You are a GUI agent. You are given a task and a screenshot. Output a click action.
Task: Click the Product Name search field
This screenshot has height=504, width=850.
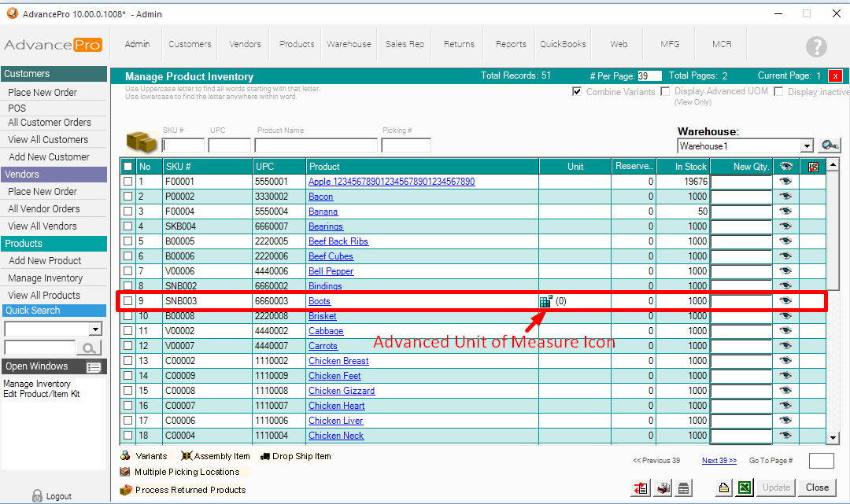(x=316, y=145)
